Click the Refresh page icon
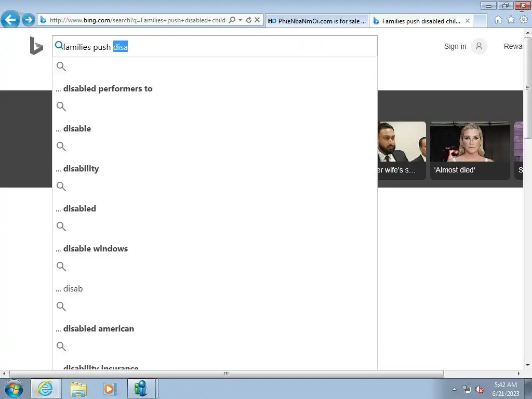 click(249, 20)
